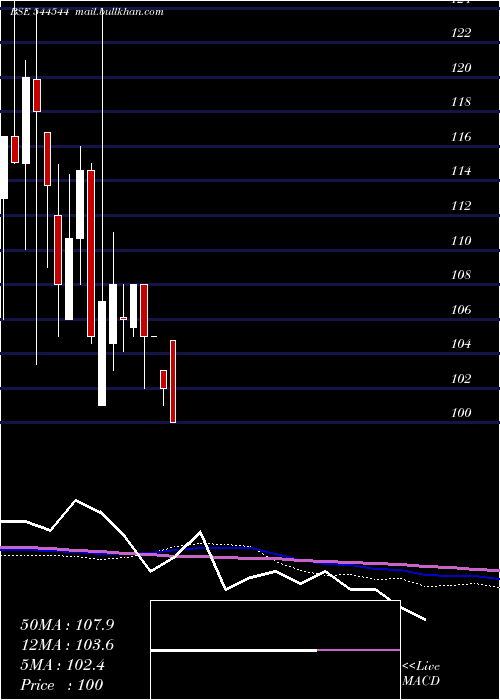This screenshot has width=500, height=700.
Task: Click the 114 price axis label
Action: coord(461,171)
